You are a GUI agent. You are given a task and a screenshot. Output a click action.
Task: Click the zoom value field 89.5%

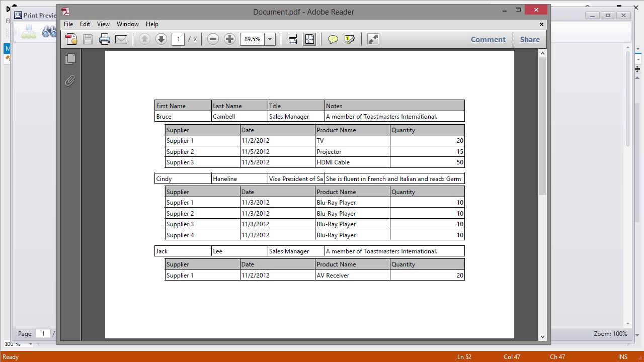253,39
